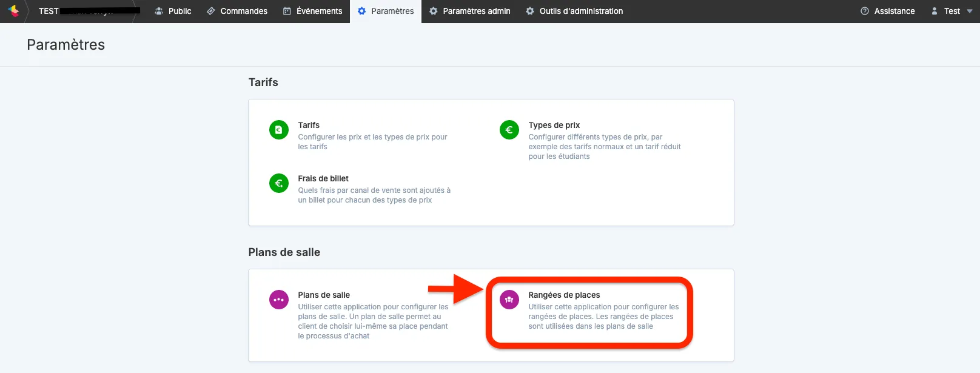Open Plans de salle application link
Screen dimensions: 980x373
point(324,295)
